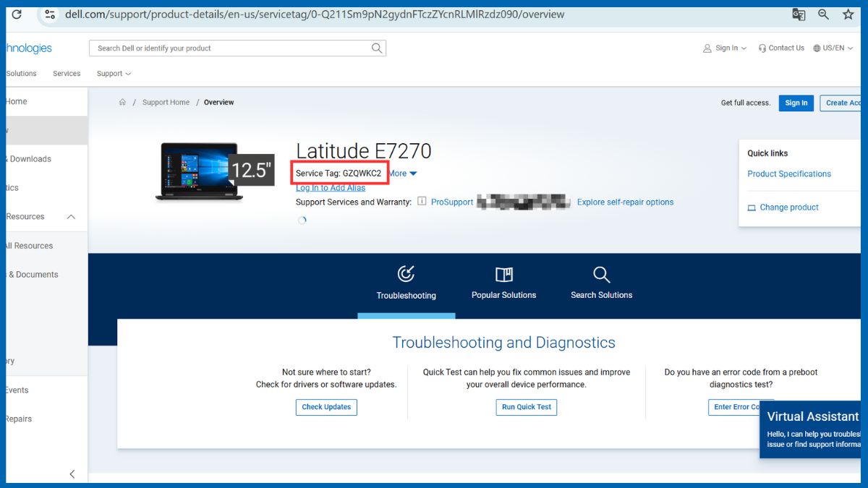Image resolution: width=868 pixels, height=488 pixels.
Task: Expand the Support menu in the navigation bar
Action: 114,74
